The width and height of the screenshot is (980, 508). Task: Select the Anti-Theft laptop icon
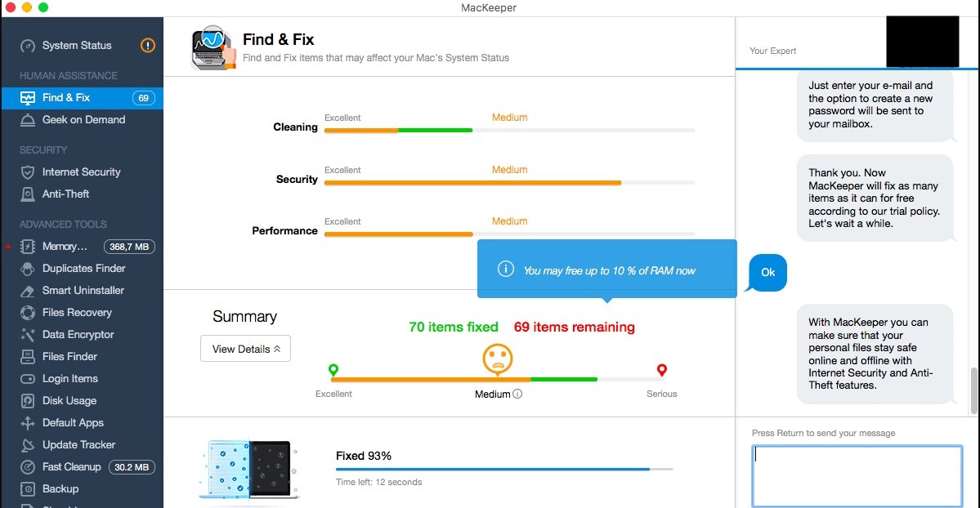pyautogui.click(x=28, y=194)
